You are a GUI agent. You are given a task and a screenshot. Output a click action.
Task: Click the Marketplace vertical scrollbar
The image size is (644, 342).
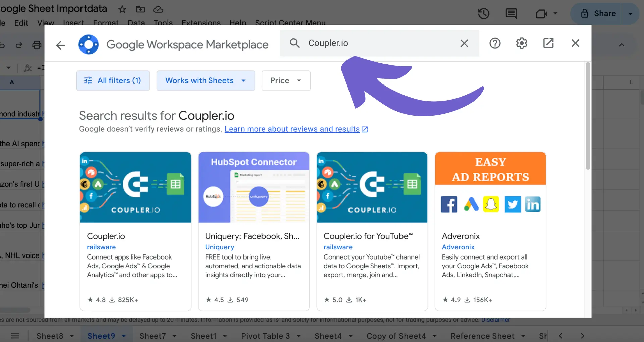click(588, 116)
